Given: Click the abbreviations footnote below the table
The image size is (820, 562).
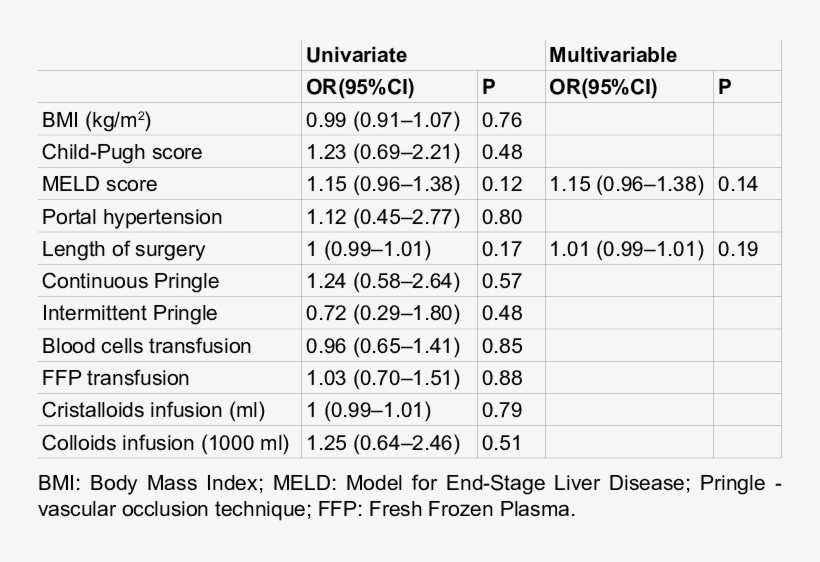Looking at the screenshot, I should click(x=410, y=497).
